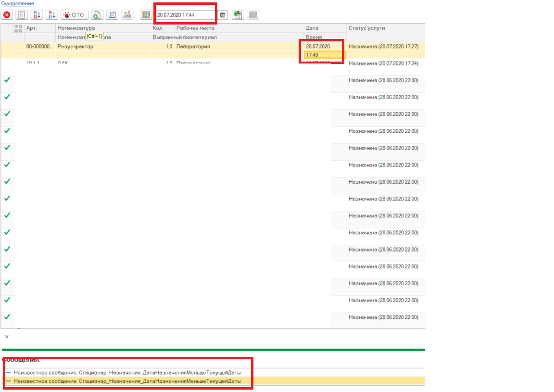This screenshot has height=392, width=554.
Task: Sort ascending with the А-Я button
Action: tap(37, 15)
